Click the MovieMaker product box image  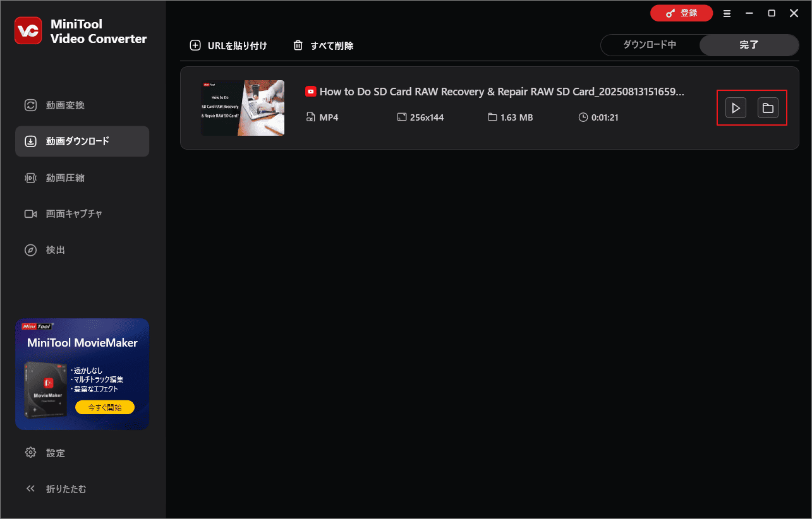[46, 391]
